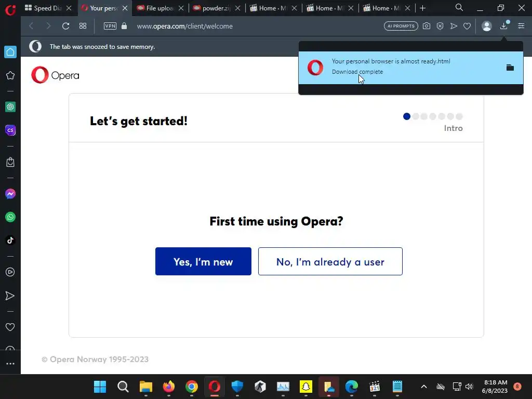Image resolution: width=532 pixels, height=399 pixels.
Task: Open Shopping bag in sidebar
Action: coord(10,162)
